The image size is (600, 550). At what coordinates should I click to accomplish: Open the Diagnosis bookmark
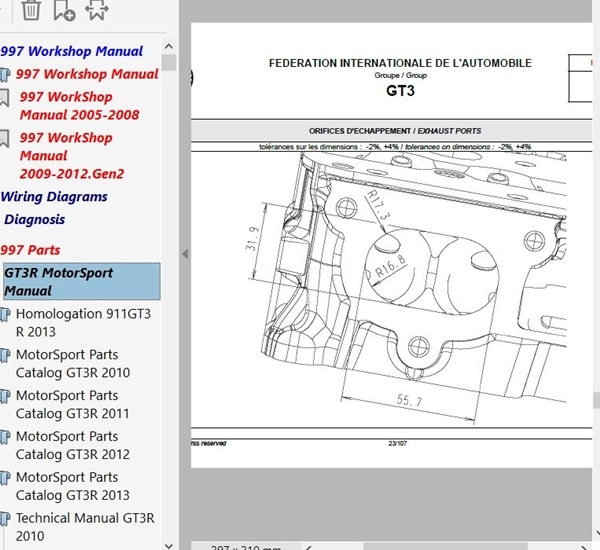coord(34,220)
